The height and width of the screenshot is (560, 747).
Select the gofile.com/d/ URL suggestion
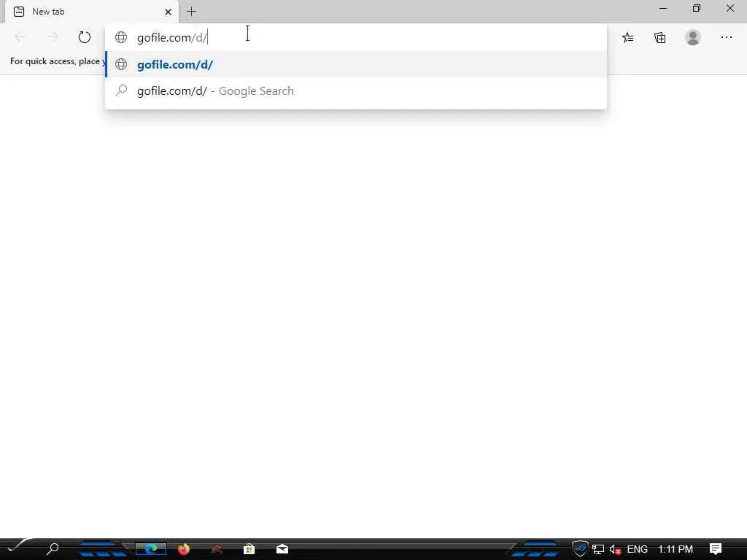(x=356, y=64)
